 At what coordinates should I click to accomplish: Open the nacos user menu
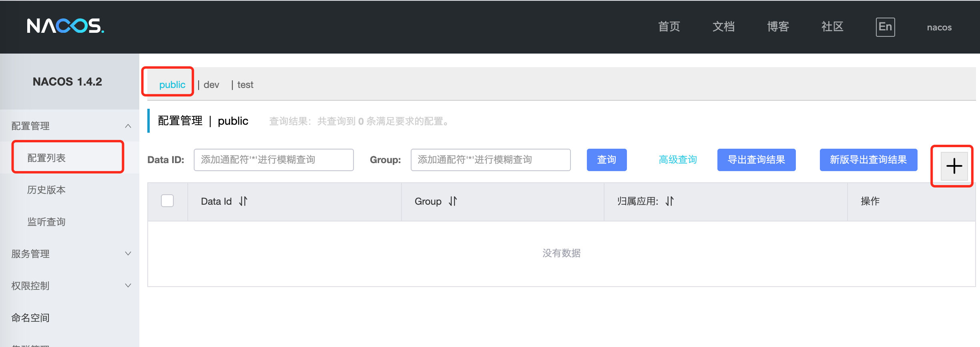tap(939, 28)
